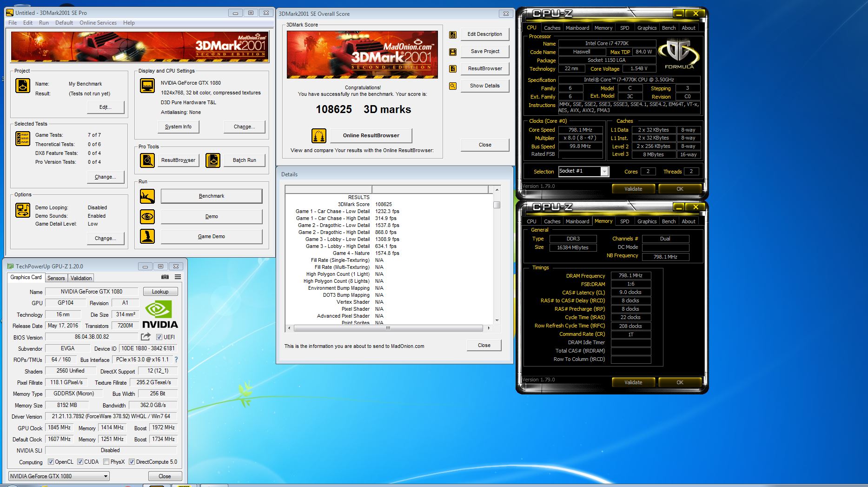Open the Socket #1 selection dropdown in CPU-Z

tap(583, 171)
